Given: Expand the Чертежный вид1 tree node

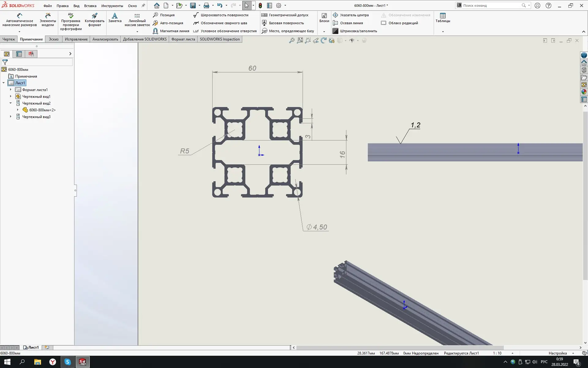Looking at the screenshot, I should [x=11, y=97].
